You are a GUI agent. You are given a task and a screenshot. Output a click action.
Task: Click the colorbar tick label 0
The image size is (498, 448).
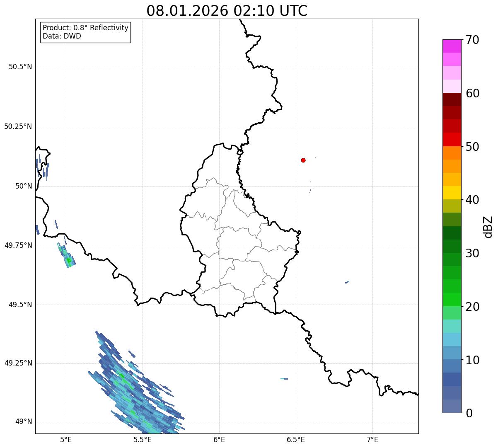(x=469, y=413)
